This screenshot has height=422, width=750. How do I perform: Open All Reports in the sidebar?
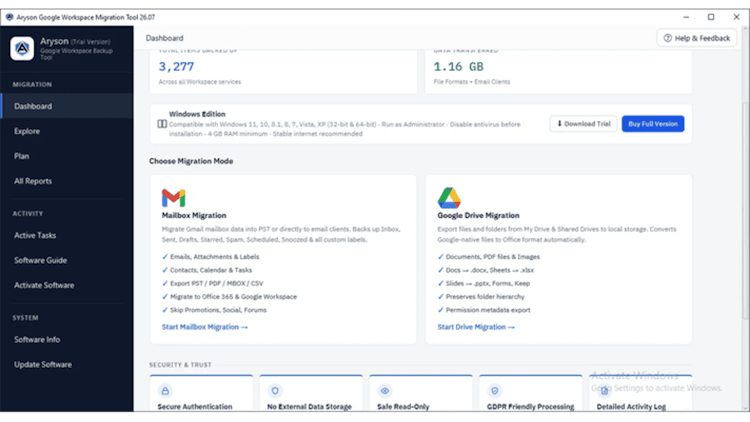click(67, 181)
